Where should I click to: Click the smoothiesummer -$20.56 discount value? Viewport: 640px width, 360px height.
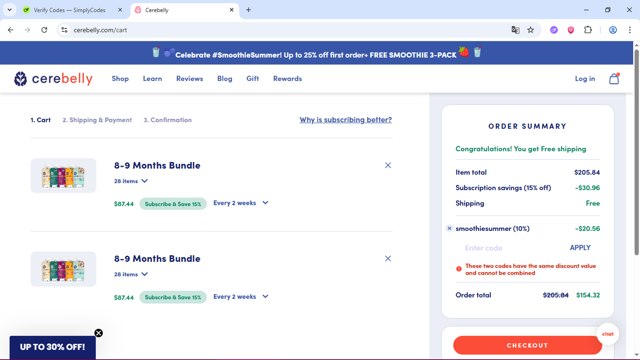pos(587,229)
